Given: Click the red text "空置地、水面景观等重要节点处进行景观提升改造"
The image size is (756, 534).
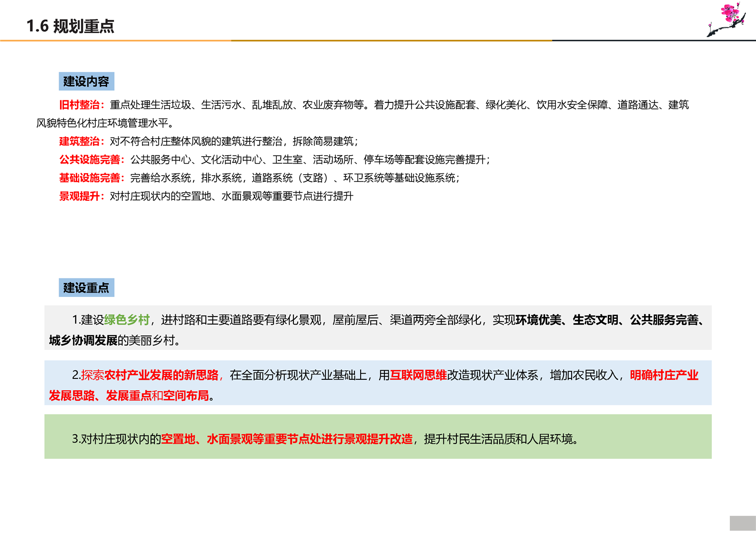Looking at the screenshot, I should click(x=287, y=439).
